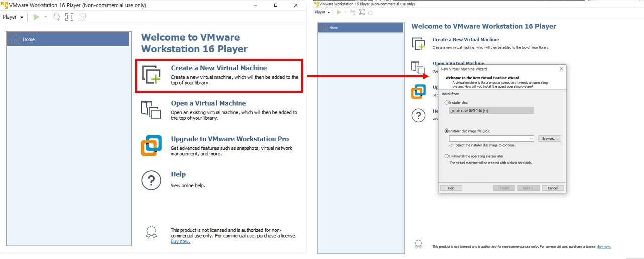Viewport: 644px width, 259px height.
Task: Close the New Virtual Machine Wizard dialog
Action: coord(561,69)
